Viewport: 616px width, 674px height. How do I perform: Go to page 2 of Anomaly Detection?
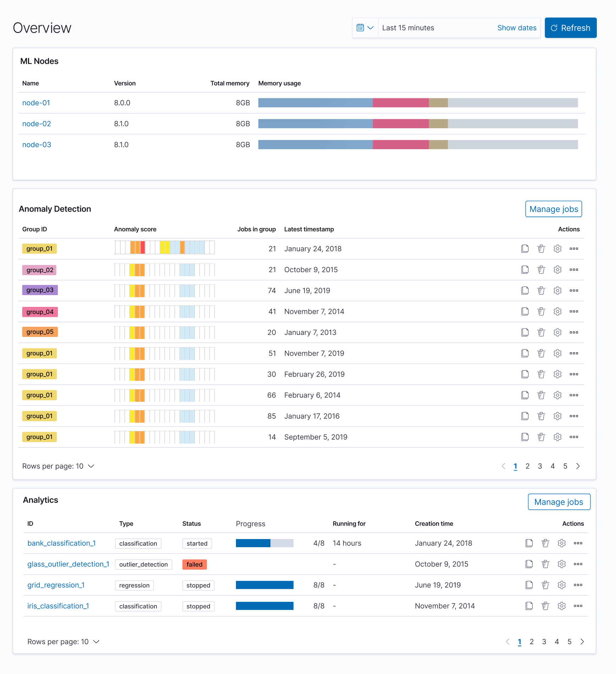(528, 466)
